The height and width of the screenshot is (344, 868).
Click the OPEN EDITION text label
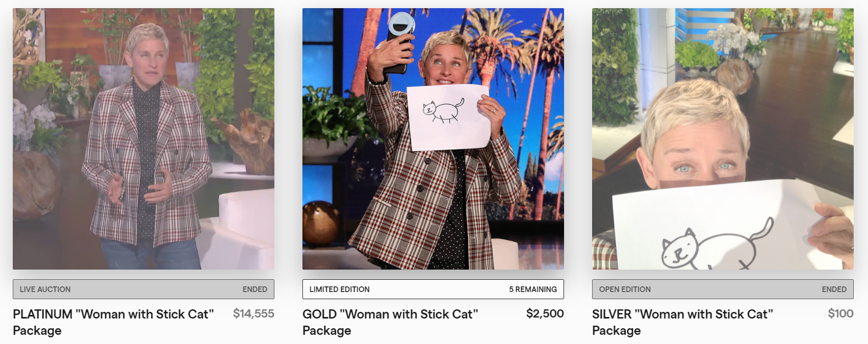point(625,289)
